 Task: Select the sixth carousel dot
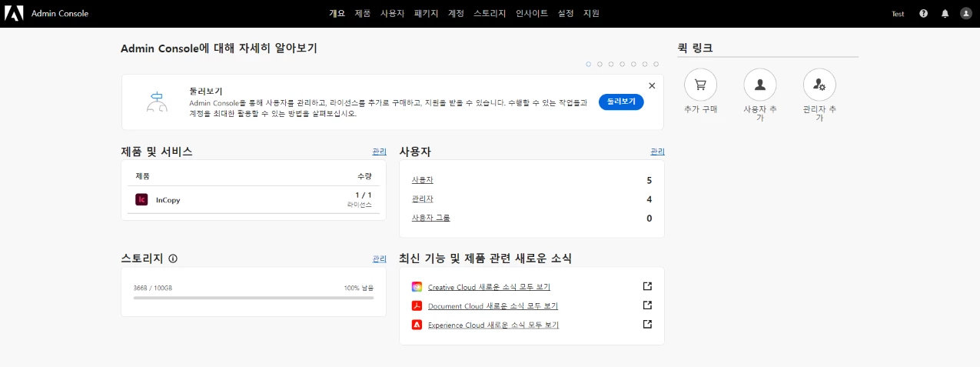coord(645,65)
